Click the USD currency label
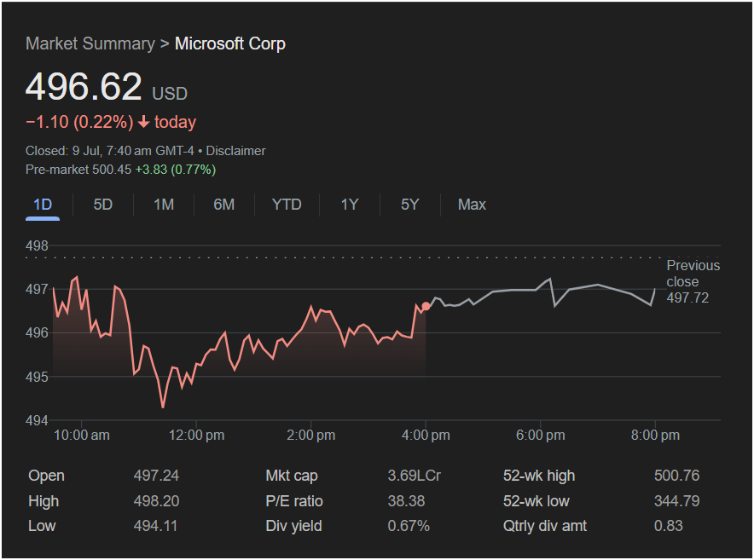Image resolution: width=754 pixels, height=560 pixels. (170, 94)
